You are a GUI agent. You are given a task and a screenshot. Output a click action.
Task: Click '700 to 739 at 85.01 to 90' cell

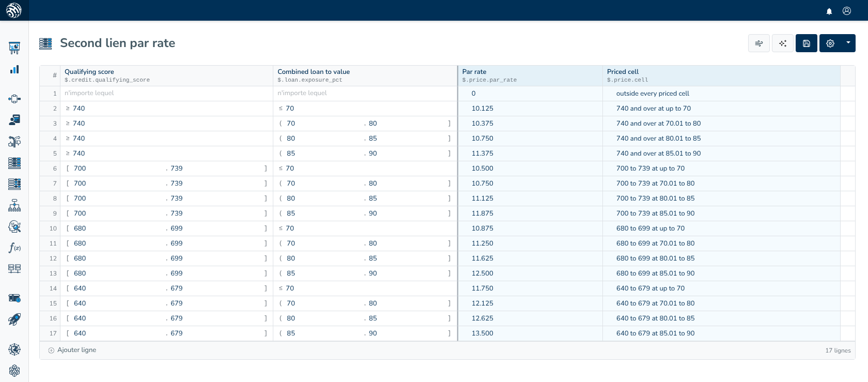(x=721, y=213)
